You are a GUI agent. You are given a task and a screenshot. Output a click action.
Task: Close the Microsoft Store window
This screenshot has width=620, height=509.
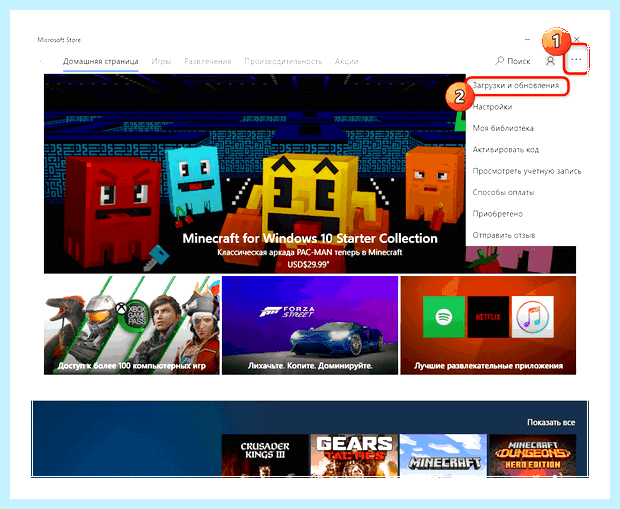(x=577, y=40)
